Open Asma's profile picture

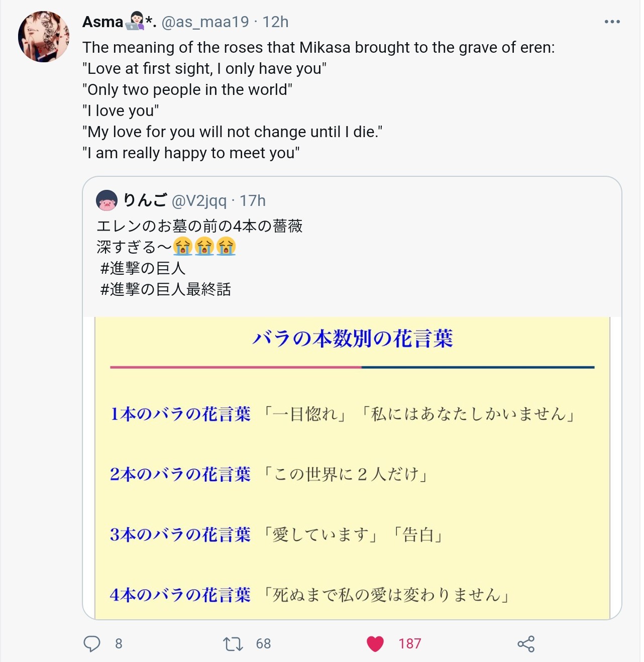pyautogui.click(x=43, y=37)
